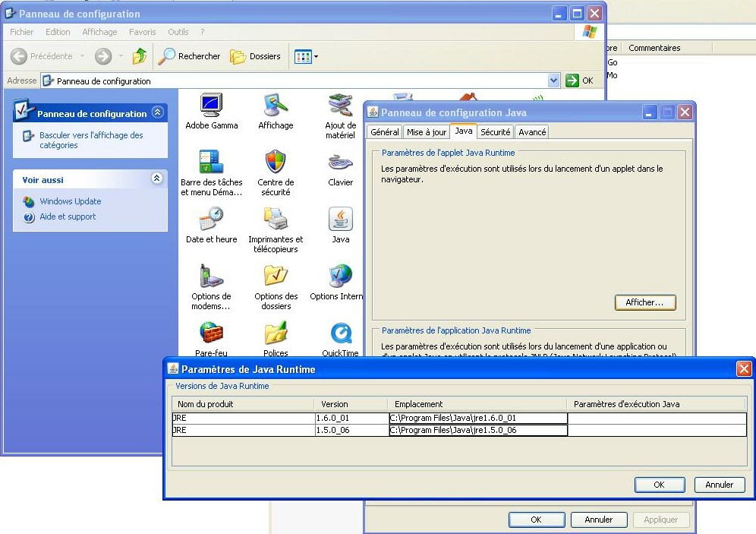
Task: Switch to the Sécurité tab
Action: (495, 132)
